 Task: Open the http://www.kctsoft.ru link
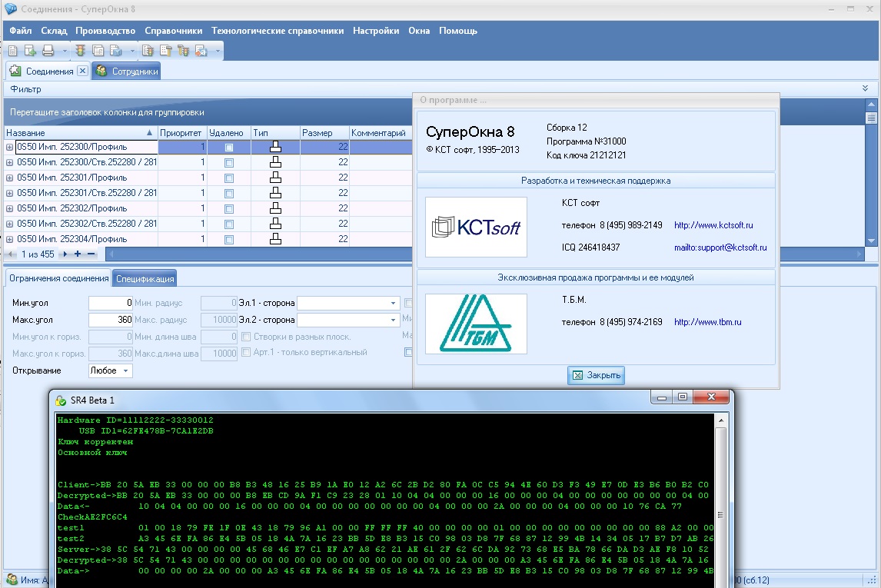(x=713, y=225)
